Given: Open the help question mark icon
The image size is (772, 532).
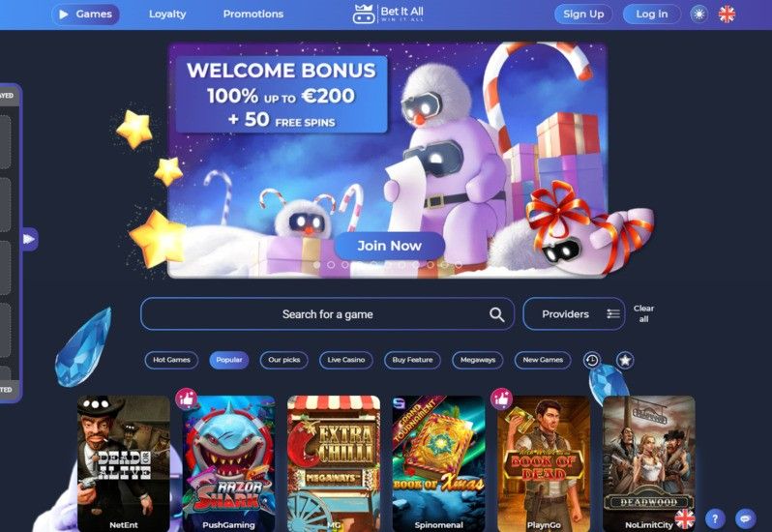Looking at the screenshot, I should tap(715, 518).
